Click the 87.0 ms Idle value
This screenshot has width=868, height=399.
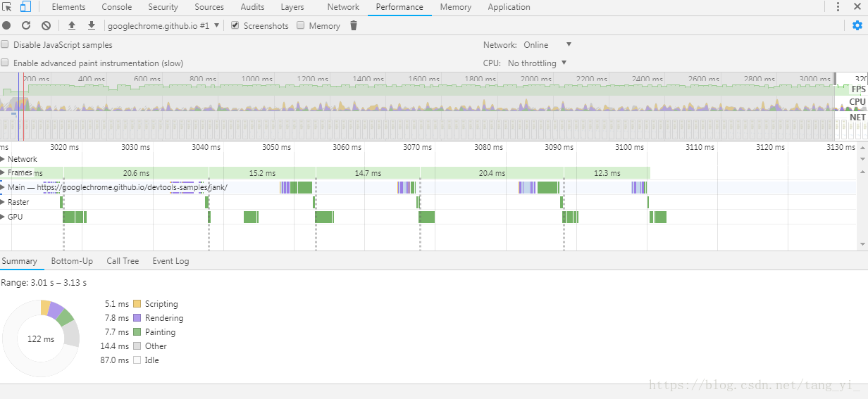(x=115, y=360)
